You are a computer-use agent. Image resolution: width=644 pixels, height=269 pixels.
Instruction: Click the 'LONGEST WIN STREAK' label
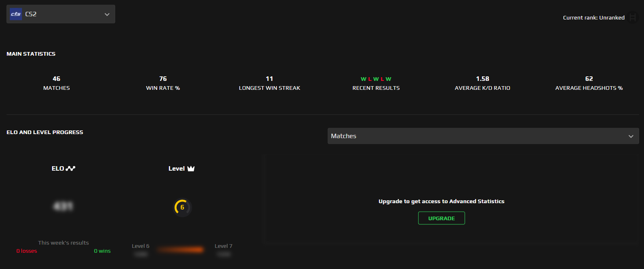(x=269, y=88)
